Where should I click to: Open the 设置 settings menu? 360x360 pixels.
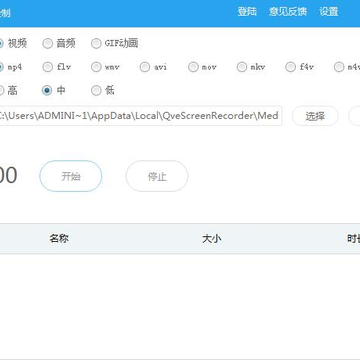(x=329, y=12)
